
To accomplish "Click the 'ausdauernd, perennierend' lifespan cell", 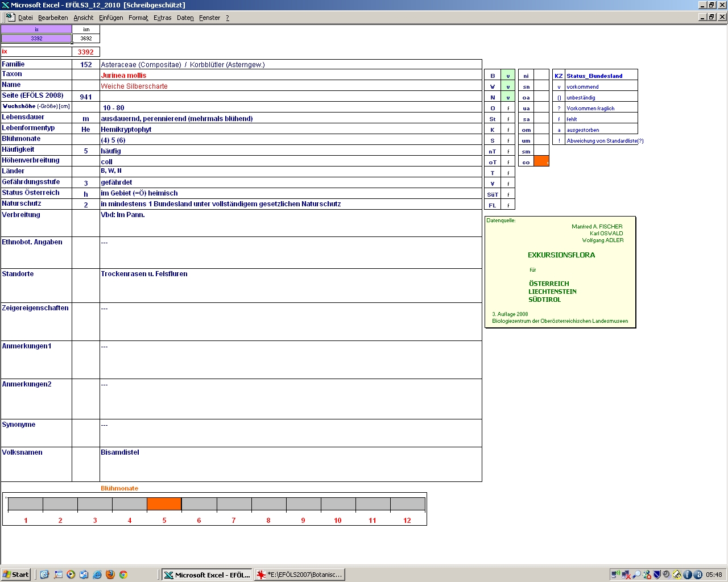I will tap(291, 118).
